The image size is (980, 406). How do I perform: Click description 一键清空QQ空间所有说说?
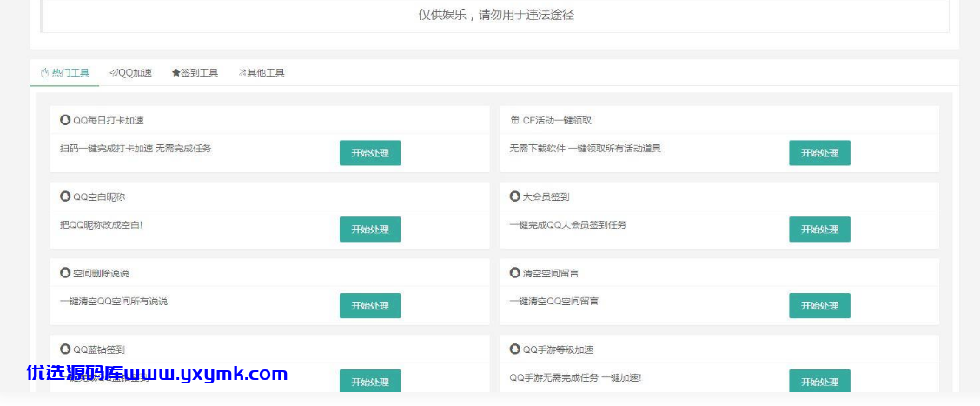[x=114, y=301]
